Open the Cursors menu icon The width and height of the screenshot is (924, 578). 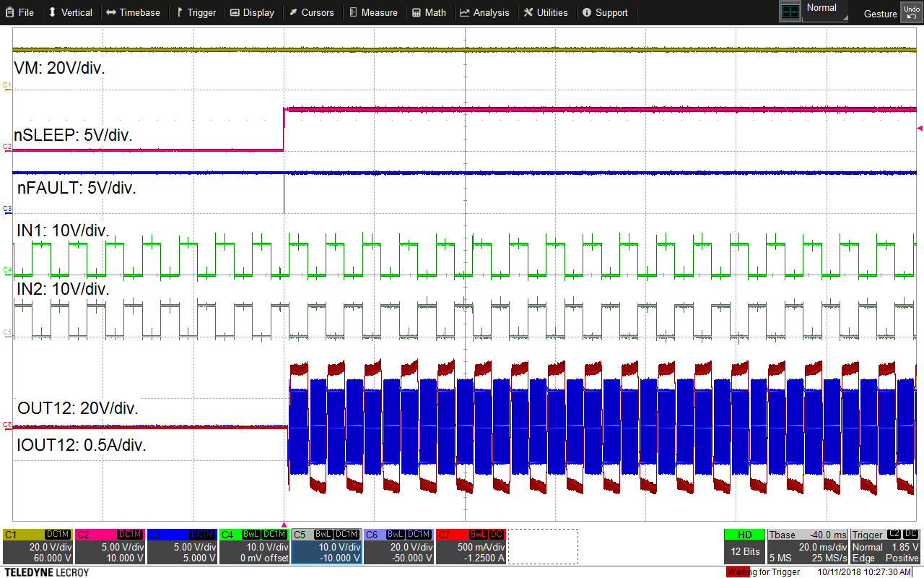click(292, 12)
